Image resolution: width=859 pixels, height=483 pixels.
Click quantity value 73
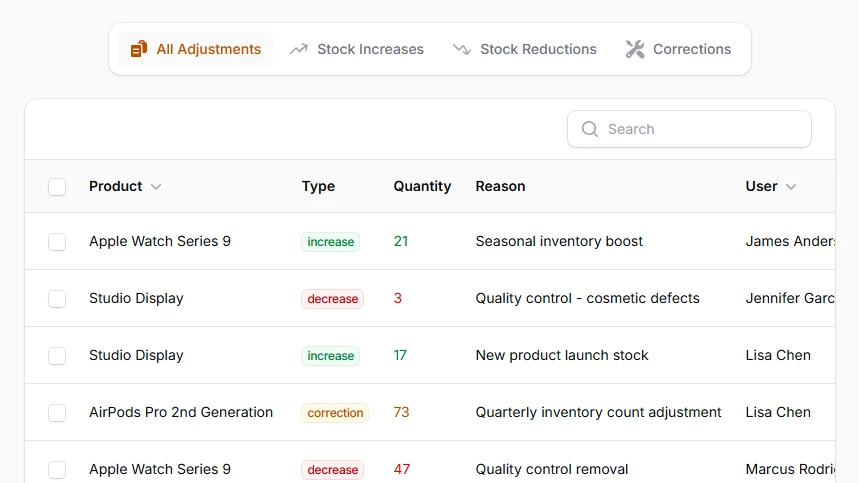pos(402,412)
